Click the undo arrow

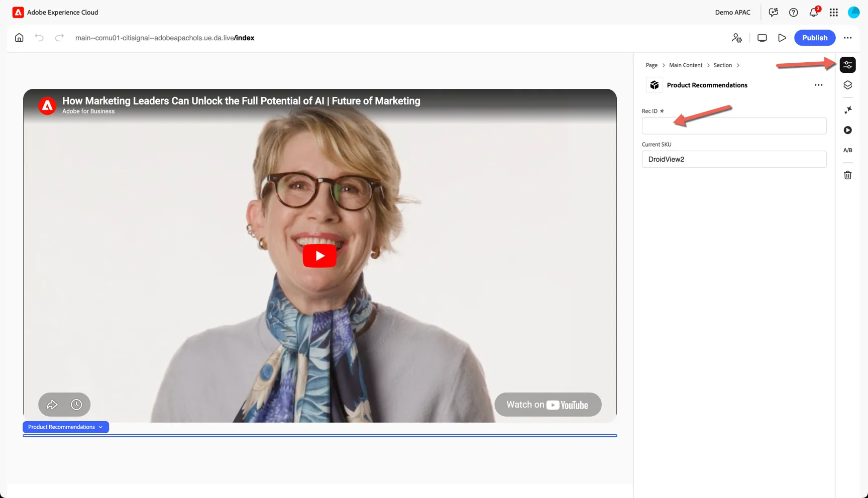point(39,38)
